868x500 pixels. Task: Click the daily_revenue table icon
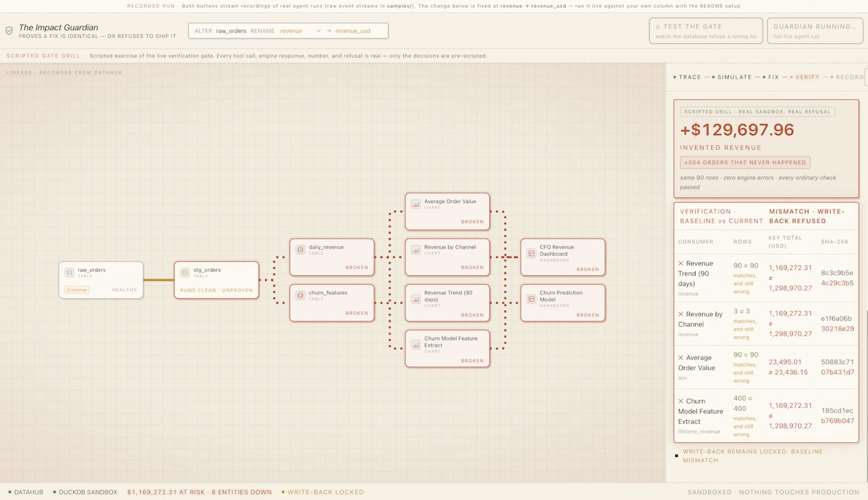300,250
